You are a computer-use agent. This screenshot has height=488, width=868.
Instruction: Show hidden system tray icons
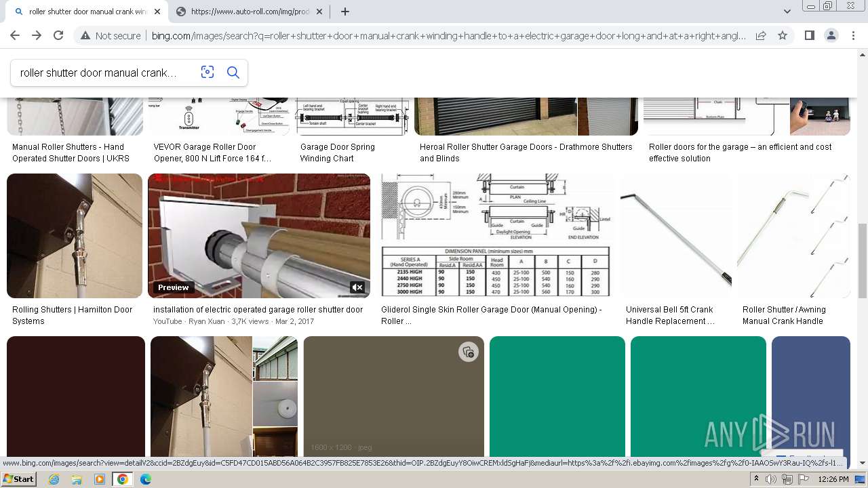tap(756, 479)
